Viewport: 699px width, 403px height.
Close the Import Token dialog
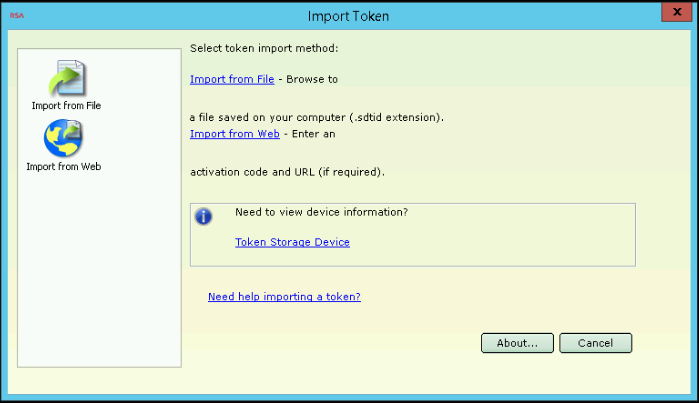(x=677, y=12)
